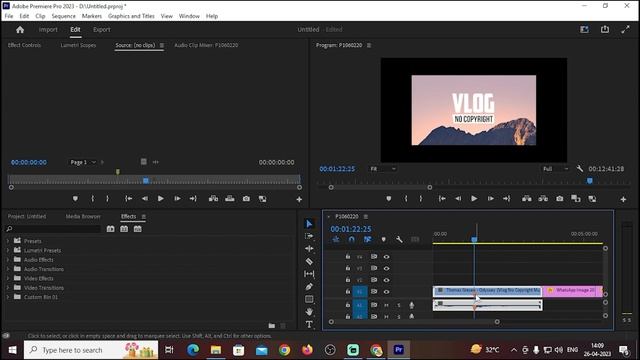Viewport: 640px width, 360px height.
Task: Open Quick Export share icon
Action: coord(605,29)
